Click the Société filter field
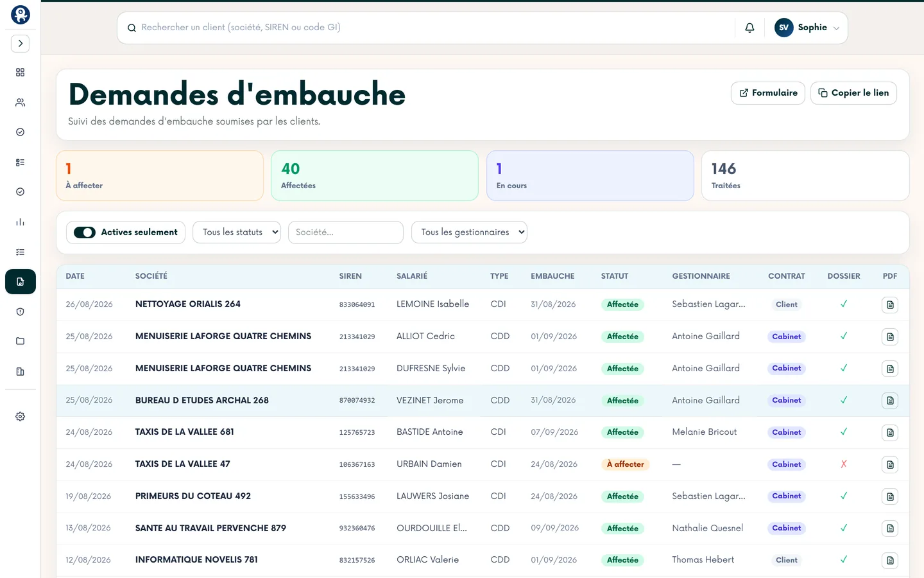 (x=346, y=232)
